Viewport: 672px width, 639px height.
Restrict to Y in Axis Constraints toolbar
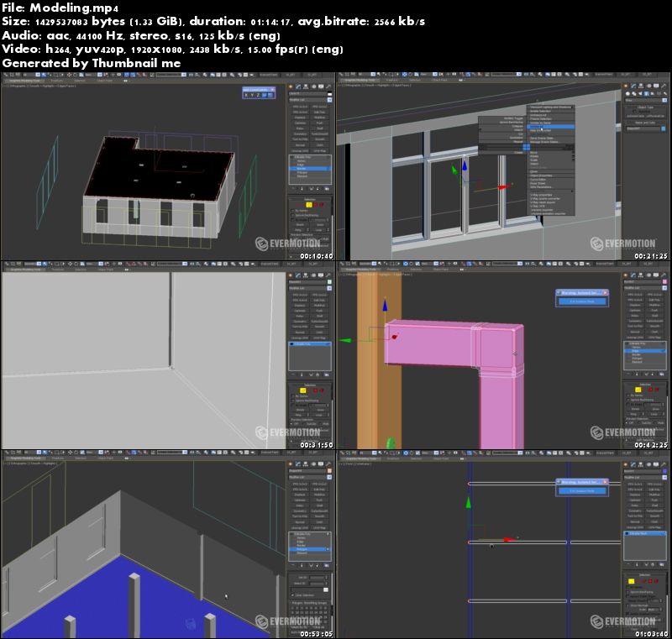(252, 95)
